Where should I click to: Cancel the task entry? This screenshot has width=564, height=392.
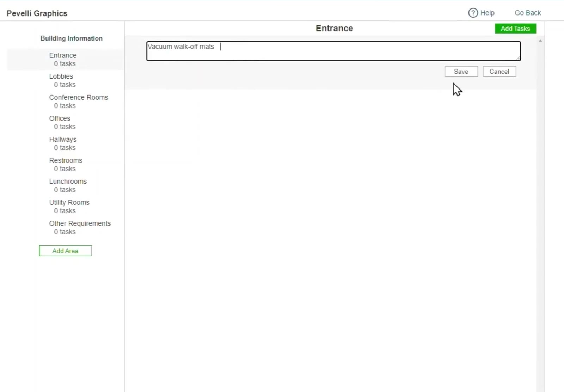coord(499,72)
